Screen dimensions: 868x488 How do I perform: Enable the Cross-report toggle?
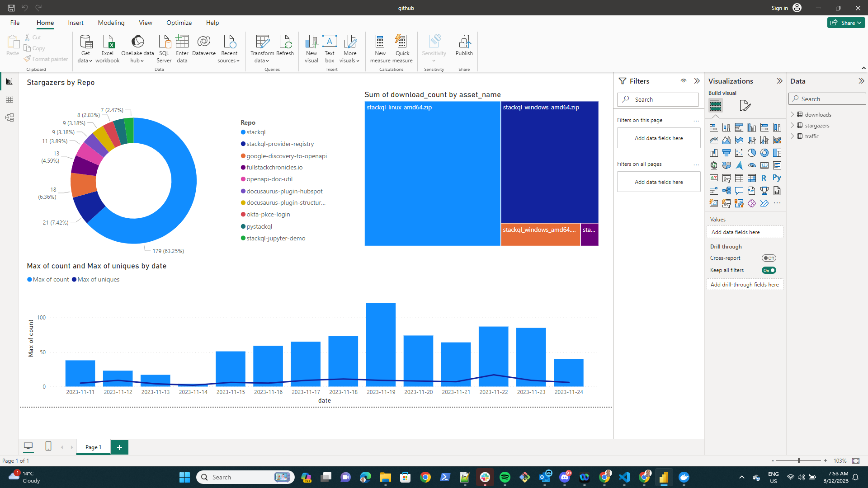coord(768,258)
